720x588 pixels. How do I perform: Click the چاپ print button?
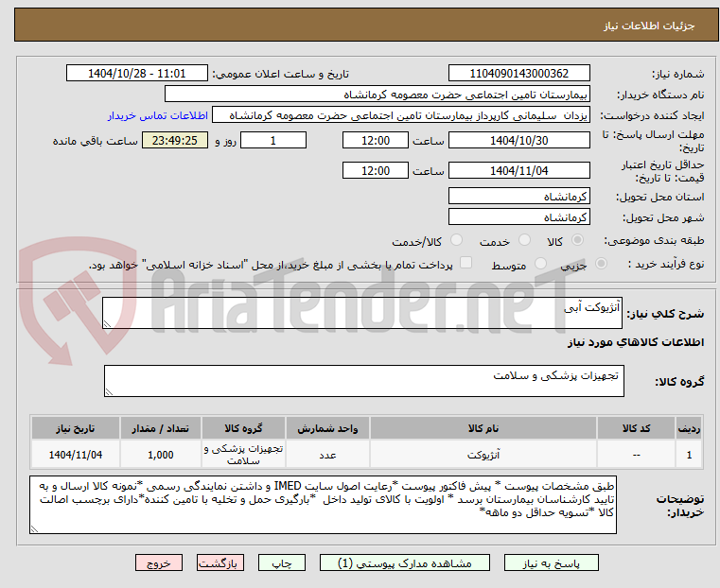tap(282, 562)
